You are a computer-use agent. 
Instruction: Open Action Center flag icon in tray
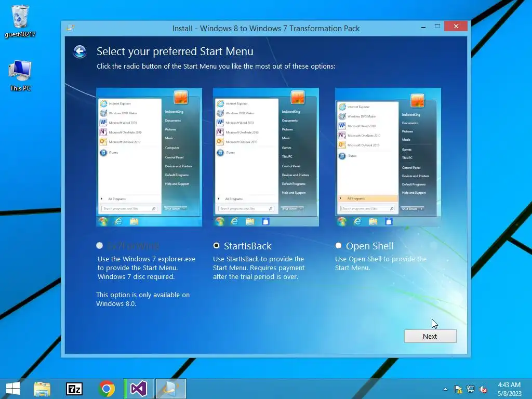pyautogui.click(x=458, y=389)
